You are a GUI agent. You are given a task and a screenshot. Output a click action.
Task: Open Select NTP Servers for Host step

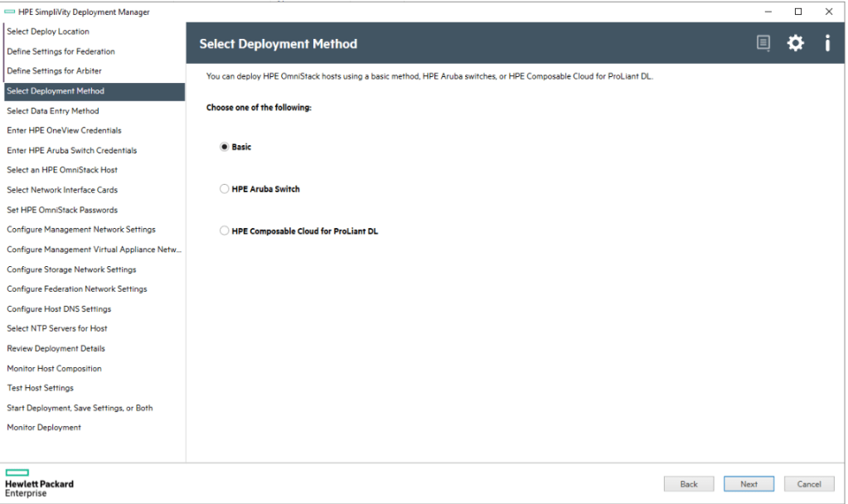pos(57,328)
